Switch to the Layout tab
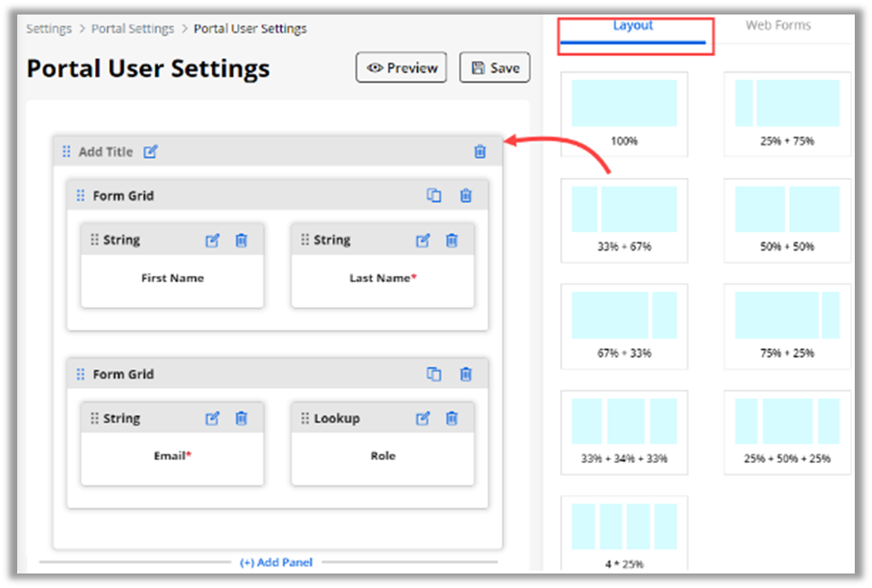The width and height of the screenshot is (872, 588). point(632,25)
